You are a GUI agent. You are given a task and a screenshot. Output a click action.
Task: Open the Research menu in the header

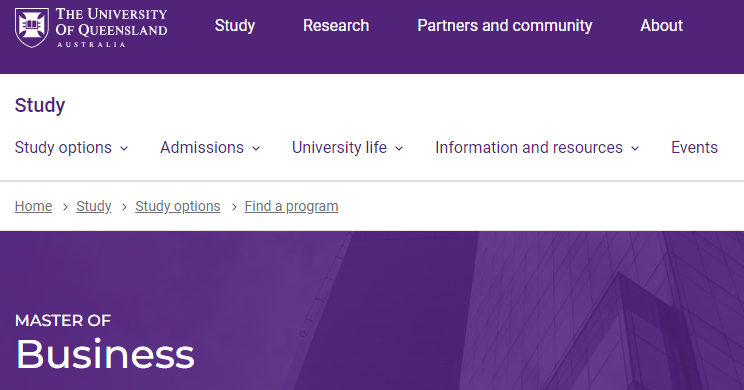336,25
